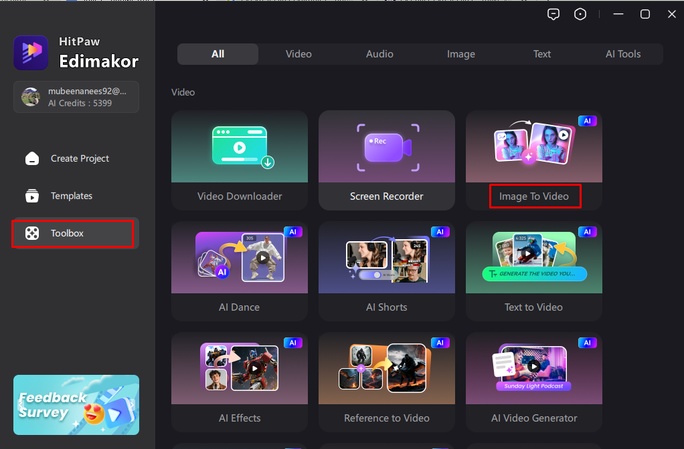Click the circular menu icon in title bar
The width and height of the screenshot is (684, 449).
[580, 14]
